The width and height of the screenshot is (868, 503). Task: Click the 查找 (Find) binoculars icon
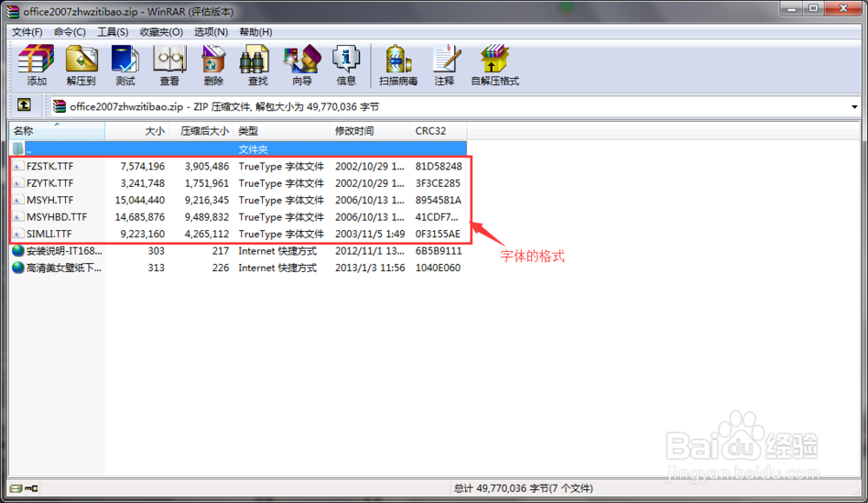tap(254, 59)
